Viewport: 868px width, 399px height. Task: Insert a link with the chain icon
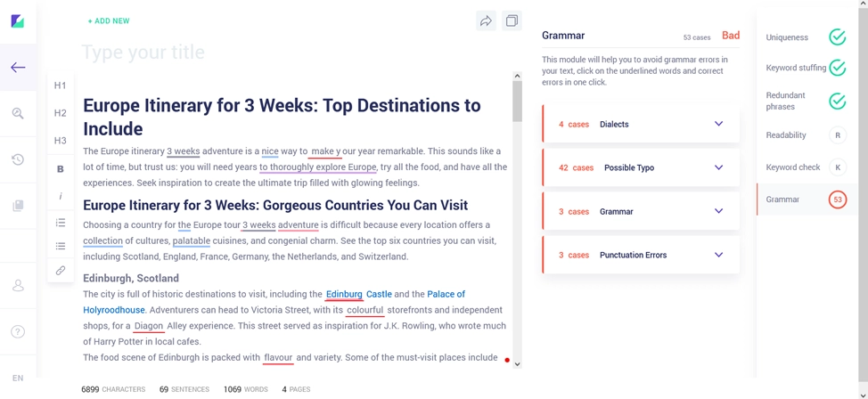[61, 270]
